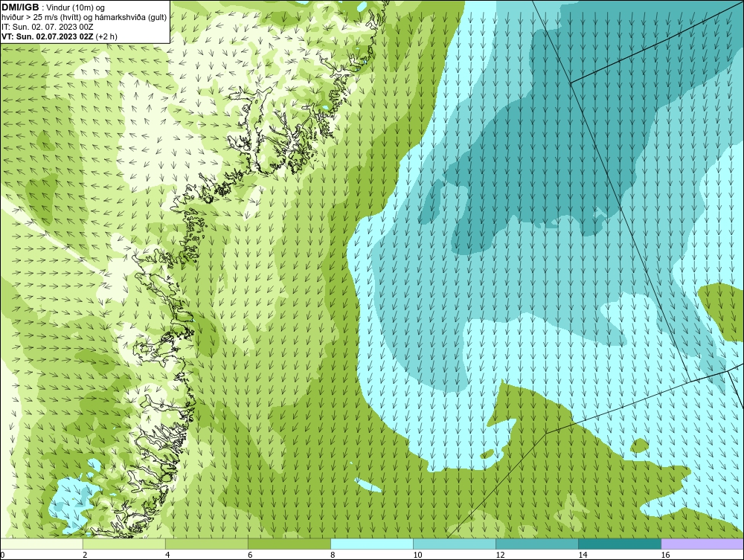
Task: Click the 'IT: Sun. 02. 07. 2023 00Z' text
Action: pyautogui.click(x=48, y=27)
